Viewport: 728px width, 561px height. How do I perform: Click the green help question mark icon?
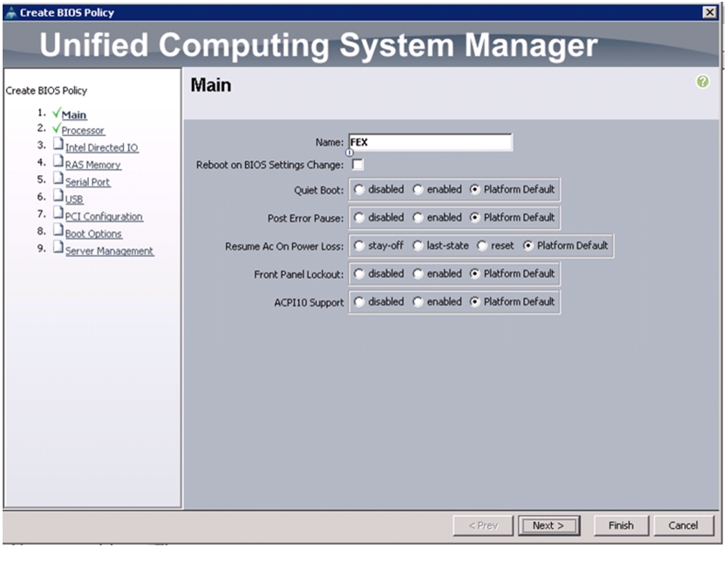(703, 82)
